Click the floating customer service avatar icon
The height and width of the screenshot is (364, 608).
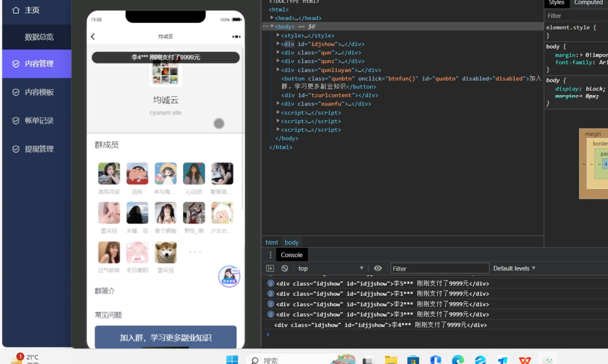(229, 277)
